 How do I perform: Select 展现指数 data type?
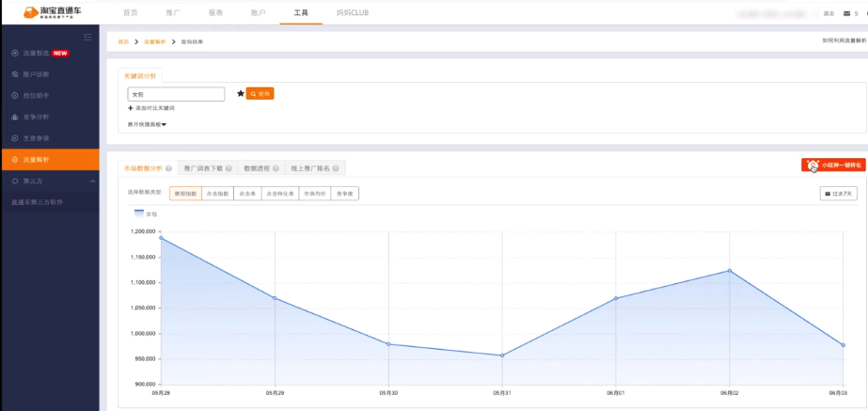[x=185, y=194]
